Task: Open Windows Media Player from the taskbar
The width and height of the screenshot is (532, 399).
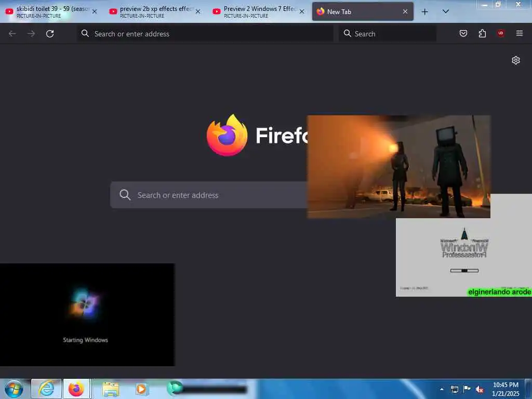Action: click(x=141, y=389)
